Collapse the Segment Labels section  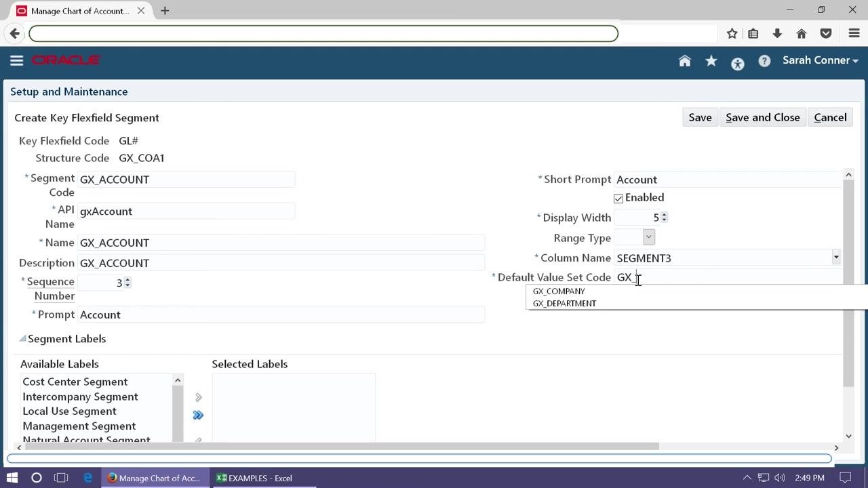(22, 338)
